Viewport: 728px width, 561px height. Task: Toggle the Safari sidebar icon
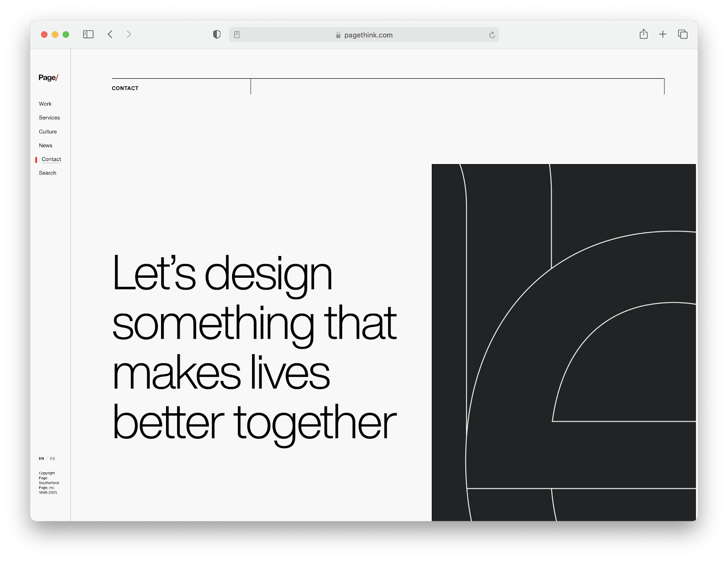click(88, 35)
